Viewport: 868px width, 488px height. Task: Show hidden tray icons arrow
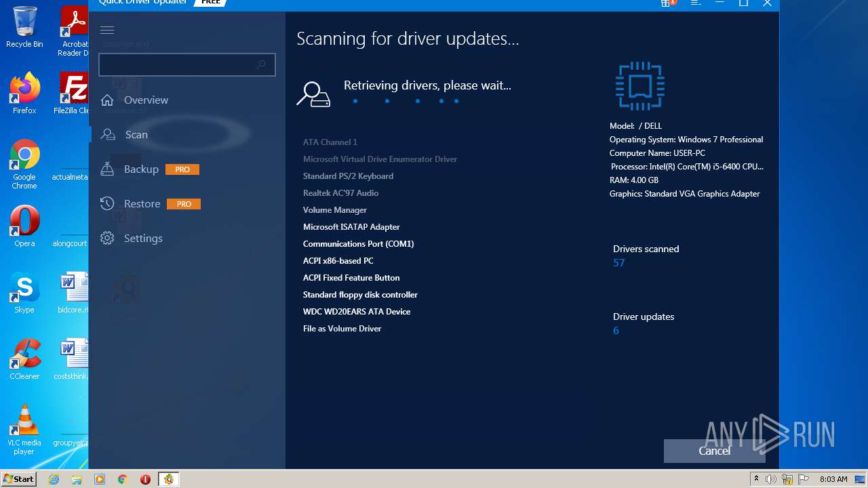click(x=756, y=479)
